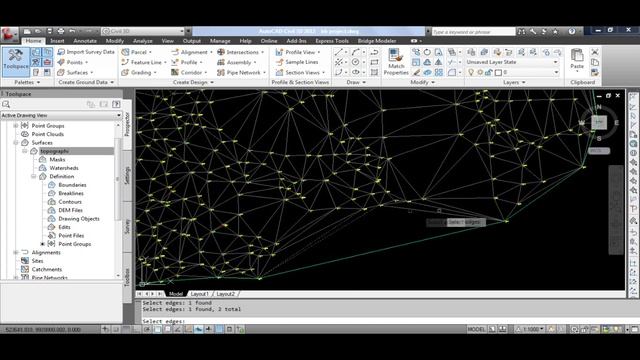Toggle layer lock padlock icon
This screenshot has width=640, height=360.
tap(489, 72)
